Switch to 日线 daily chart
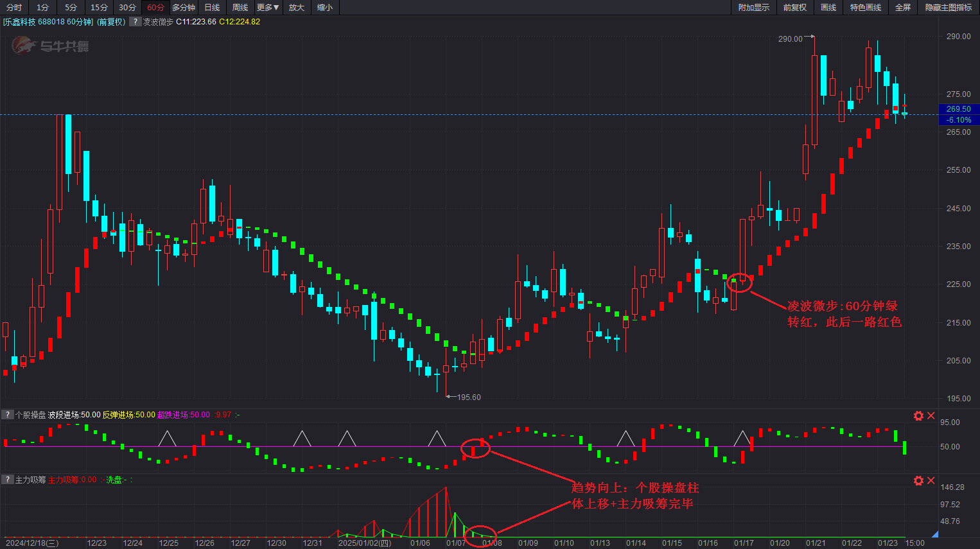This screenshot has height=549, width=980. point(212,8)
